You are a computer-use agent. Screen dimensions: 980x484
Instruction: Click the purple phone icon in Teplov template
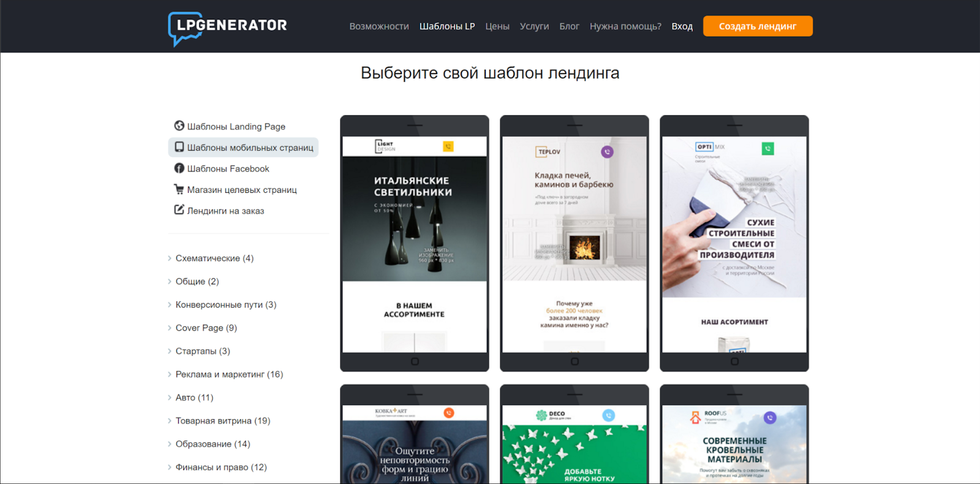[x=607, y=151]
